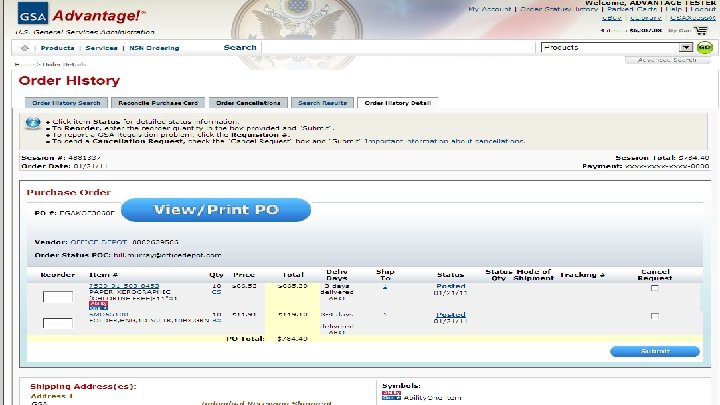Screen dimensions: 720x405
Task: Click the Advanced Search button
Action: [667, 60]
